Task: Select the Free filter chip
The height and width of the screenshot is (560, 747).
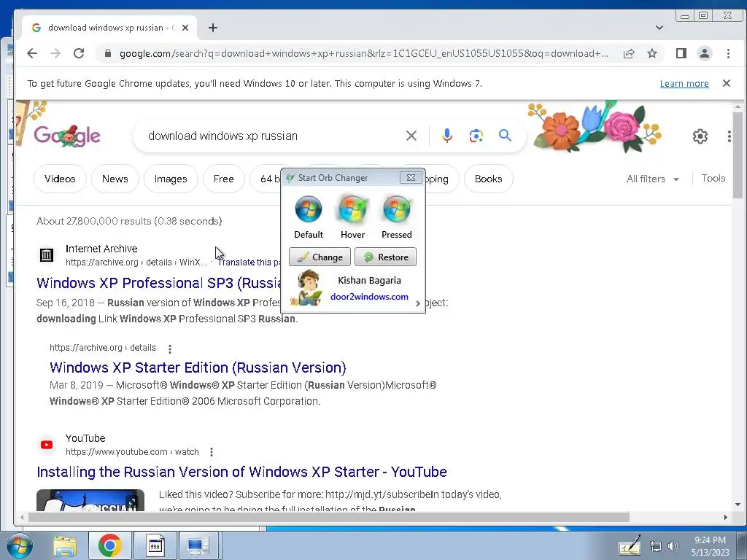Action: tap(223, 179)
